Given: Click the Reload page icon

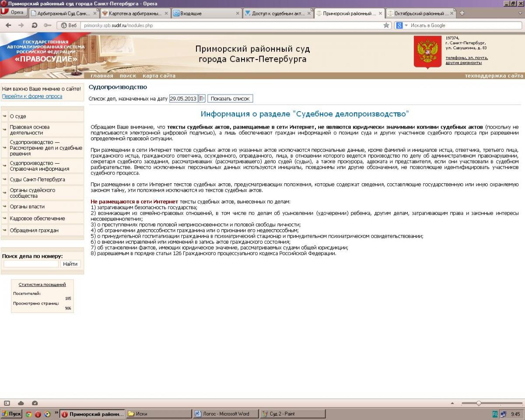Looking at the screenshot, I should 35,25.
